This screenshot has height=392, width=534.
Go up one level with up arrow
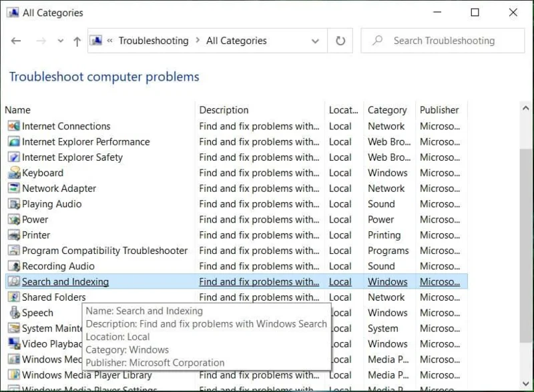[x=77, y=41]
